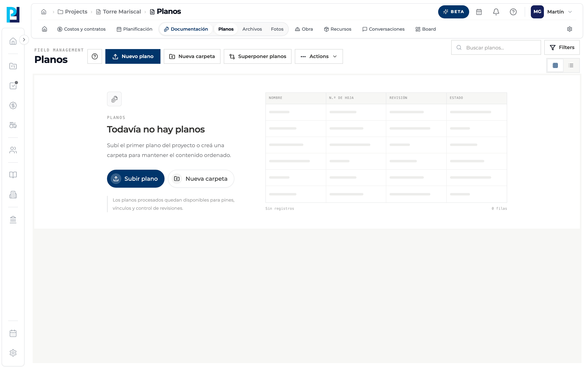Open the tractor equipment sidebar icon
The height and width of the screenshot is (368, 588).
pyautogui.click(x=13, y=125)
